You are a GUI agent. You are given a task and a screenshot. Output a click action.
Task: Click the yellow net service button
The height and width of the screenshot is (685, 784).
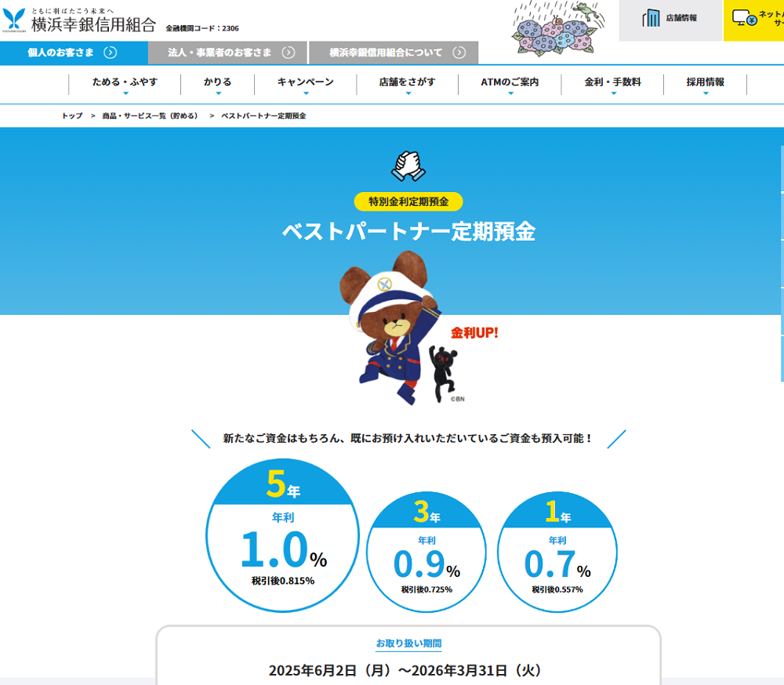pyautogui.click(x=753, y=20)
